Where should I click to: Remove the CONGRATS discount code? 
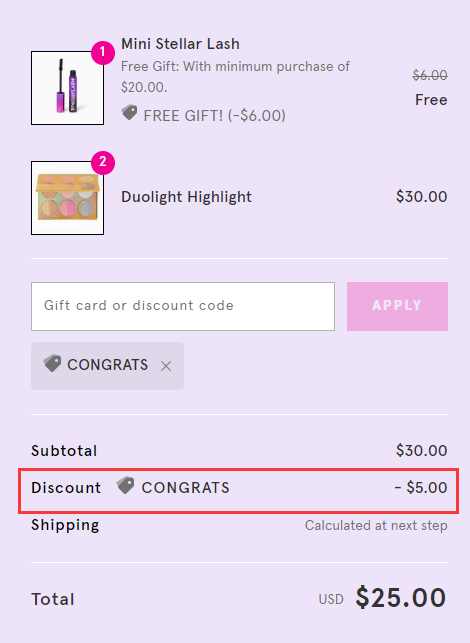click(x=166, y=366)
